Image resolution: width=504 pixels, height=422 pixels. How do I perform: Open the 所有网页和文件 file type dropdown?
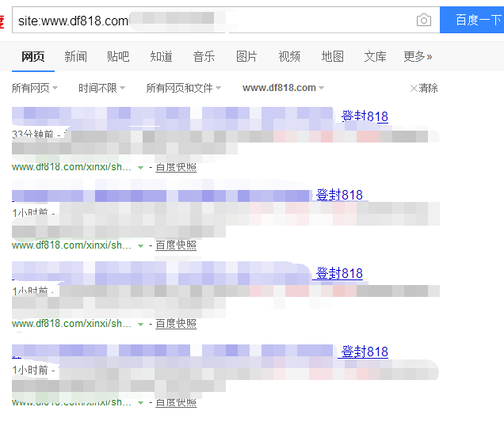coord(184,88)
